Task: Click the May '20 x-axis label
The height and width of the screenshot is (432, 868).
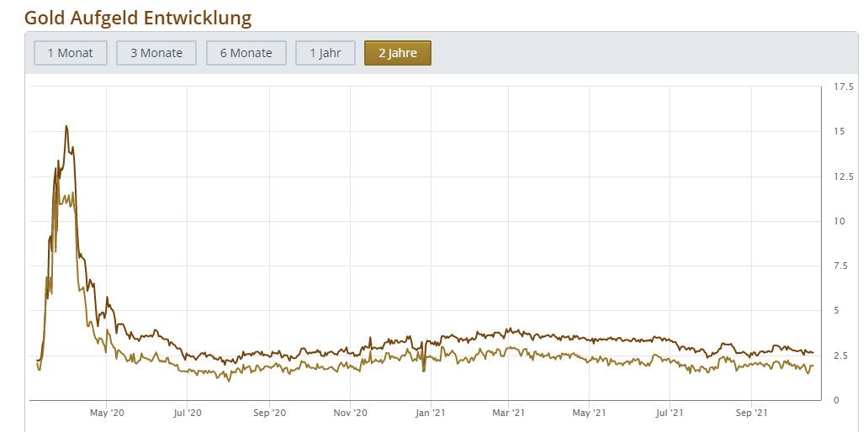Action: click(x=107, y=413)
